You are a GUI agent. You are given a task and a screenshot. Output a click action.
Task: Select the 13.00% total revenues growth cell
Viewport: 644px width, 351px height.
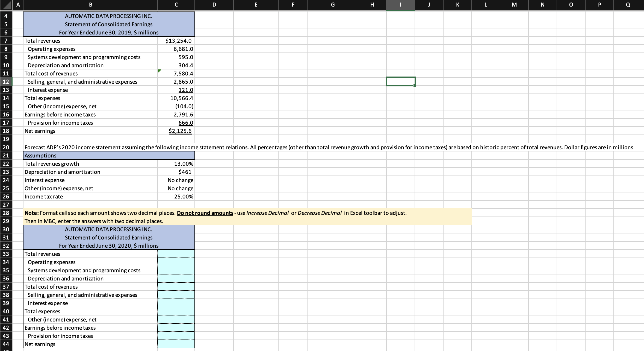tap(176, 163)
